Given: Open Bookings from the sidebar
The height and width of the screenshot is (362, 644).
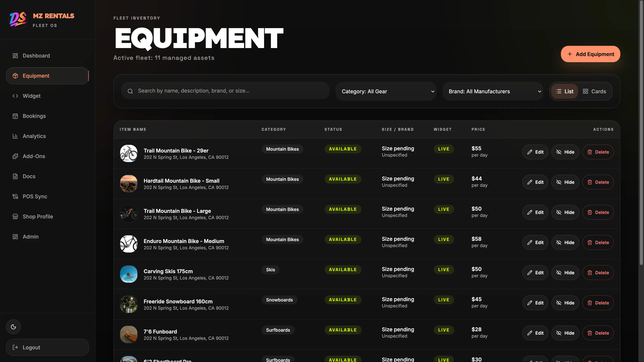Looking at the screenshot, I should [34, 116].
